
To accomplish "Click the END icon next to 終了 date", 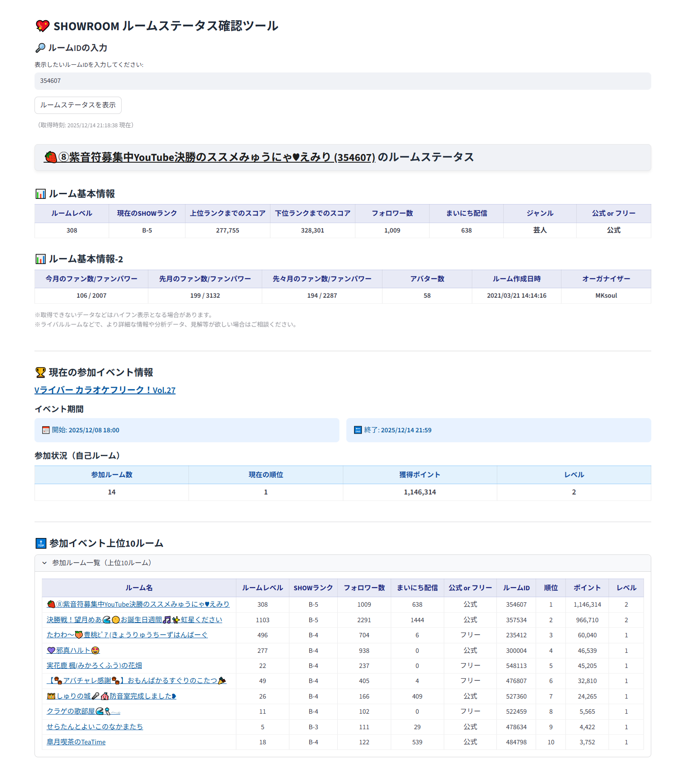I will point(358,430).
